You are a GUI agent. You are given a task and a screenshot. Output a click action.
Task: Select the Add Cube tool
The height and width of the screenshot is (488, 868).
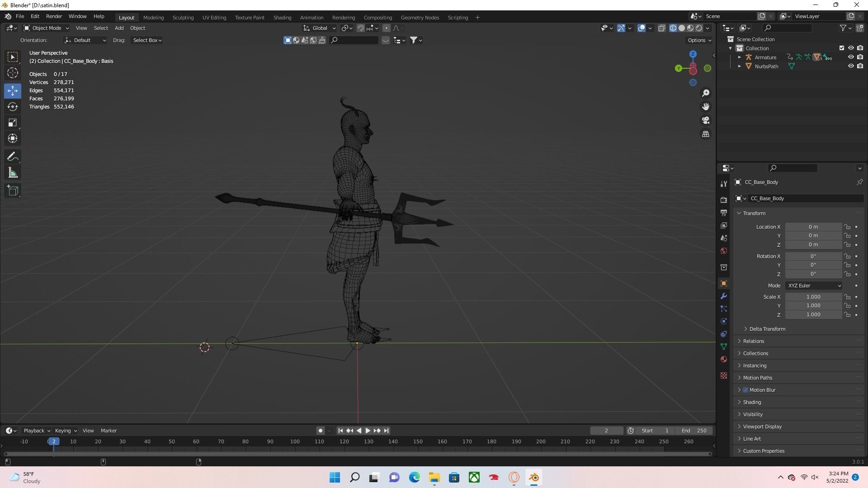click(x=13, y=191)
